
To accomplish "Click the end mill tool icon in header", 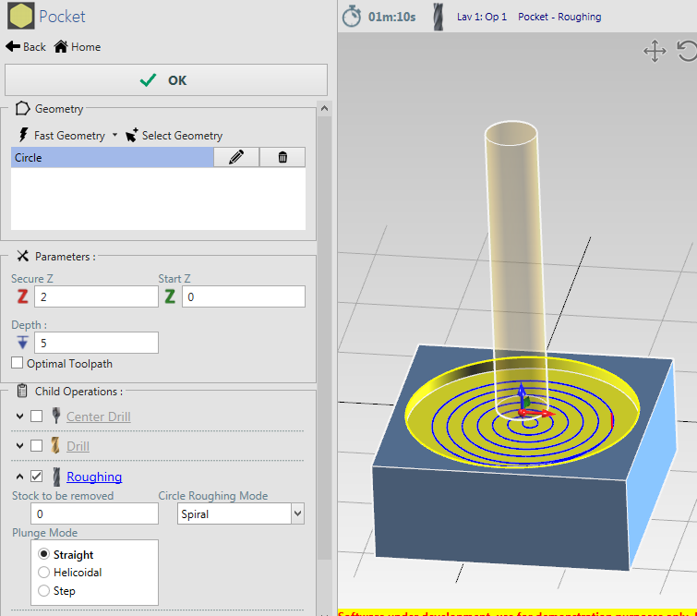I will tap(439, 17).
